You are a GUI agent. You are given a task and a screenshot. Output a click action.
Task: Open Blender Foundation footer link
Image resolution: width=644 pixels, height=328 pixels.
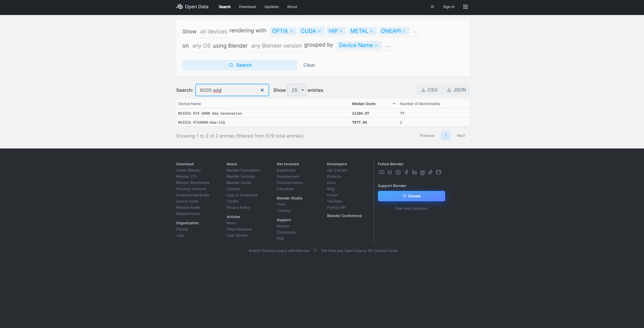243,170
